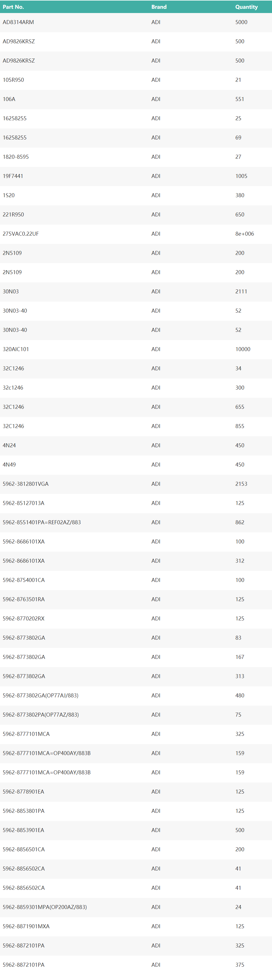Open part 5962-3812801VGA

pyautogui.click(x=25, y=483)
